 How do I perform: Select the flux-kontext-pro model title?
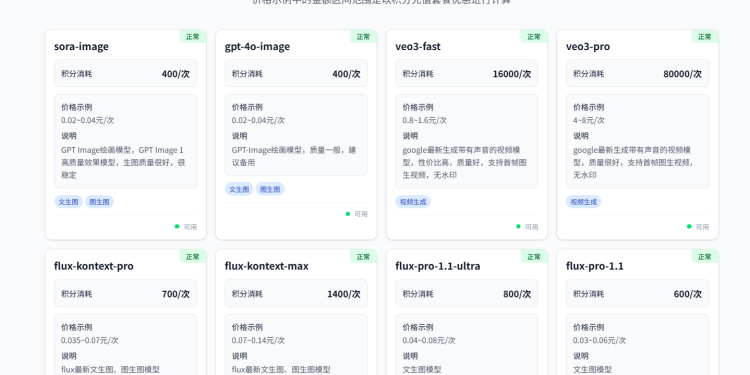click(94, 266)
